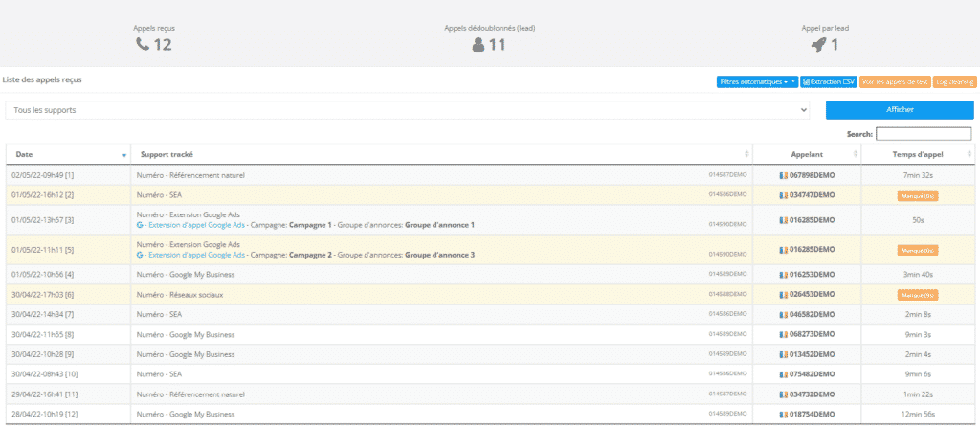Click the file icon on Extraction CSV
980x428 pixels.
coord(806,82)
